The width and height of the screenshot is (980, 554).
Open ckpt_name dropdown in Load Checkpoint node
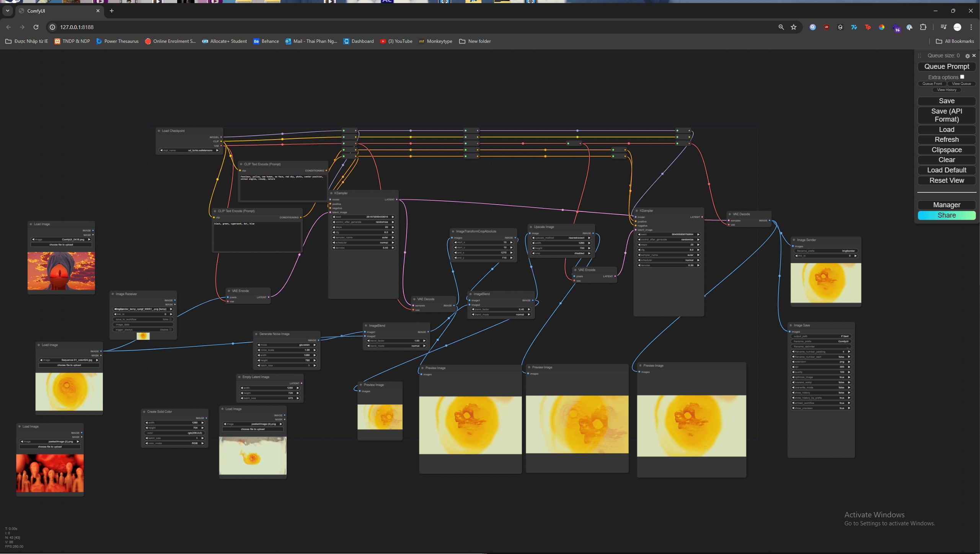click(x=189, y=150)
